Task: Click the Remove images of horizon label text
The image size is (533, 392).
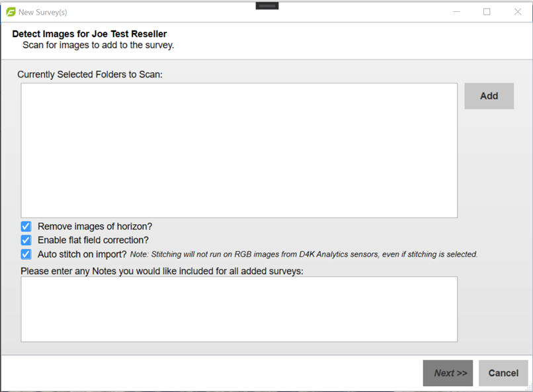Action: coord(95,227)
